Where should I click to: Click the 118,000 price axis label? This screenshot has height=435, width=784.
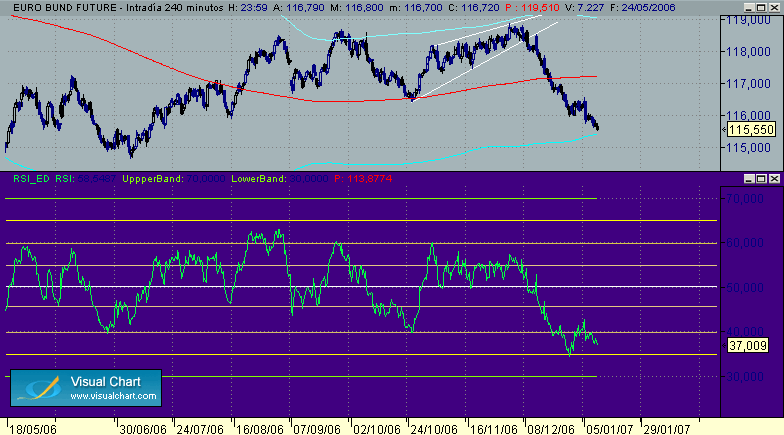point(748,52)
